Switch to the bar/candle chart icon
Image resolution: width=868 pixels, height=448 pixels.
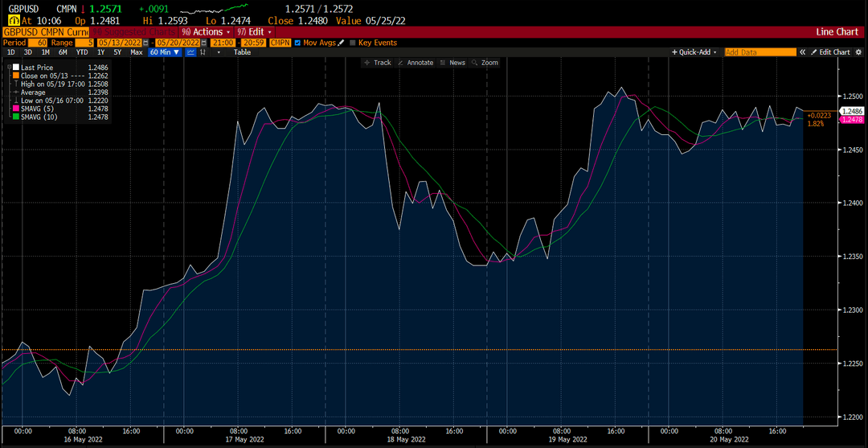[203, 52]
